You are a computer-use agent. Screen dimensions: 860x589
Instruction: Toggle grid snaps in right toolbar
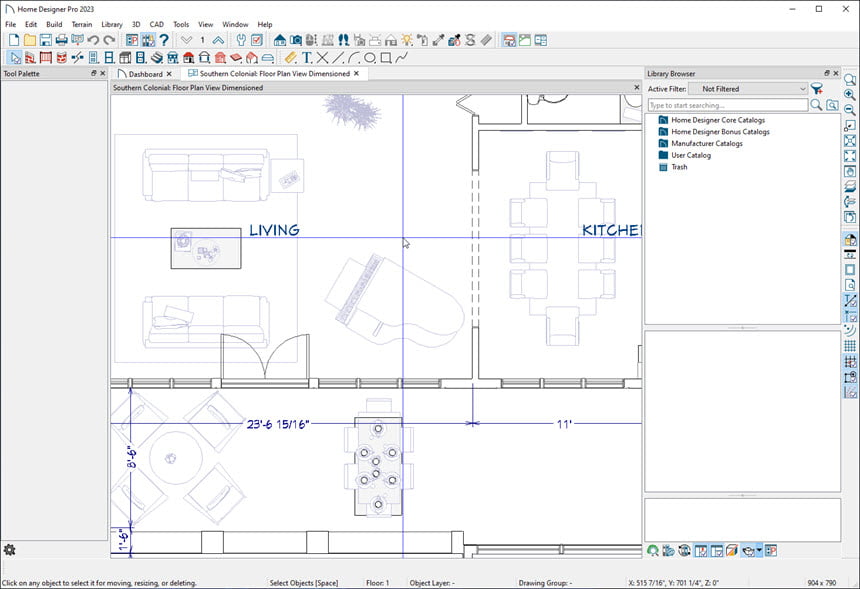[x=850, y=361]
